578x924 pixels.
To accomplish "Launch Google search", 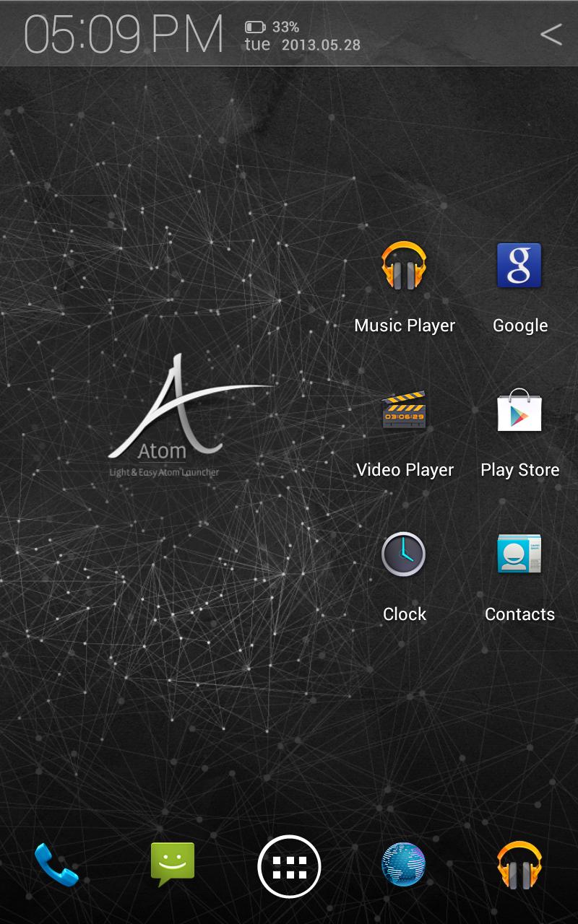I will (x=519, y=266).
